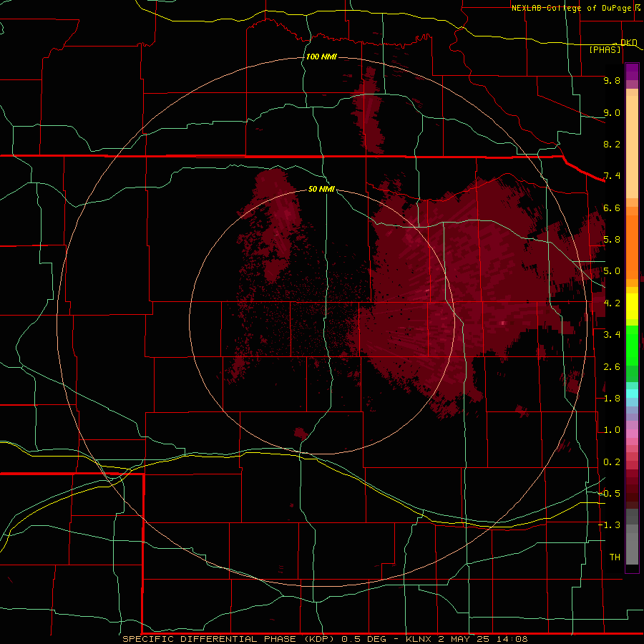The height and width of the screenshot is (644, 644).
Task: Click the bright pixel in eastern KDP echo
Action: 503,323
